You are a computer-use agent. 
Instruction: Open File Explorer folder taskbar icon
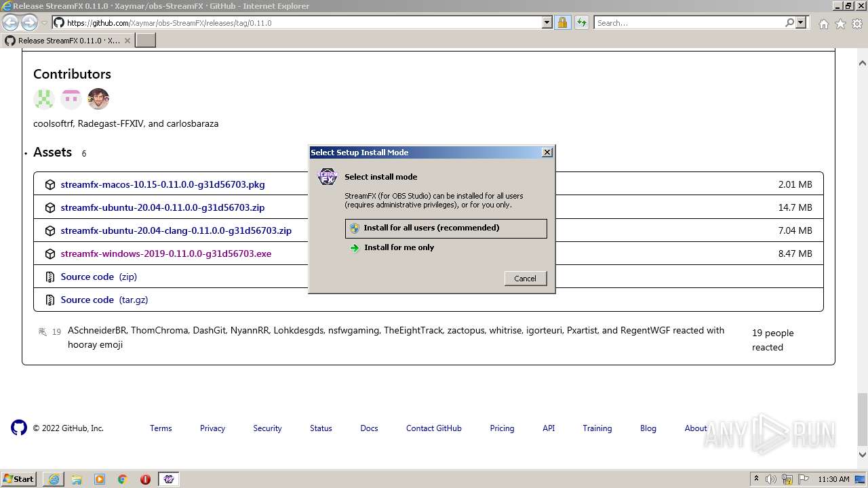tap(77, 479)
